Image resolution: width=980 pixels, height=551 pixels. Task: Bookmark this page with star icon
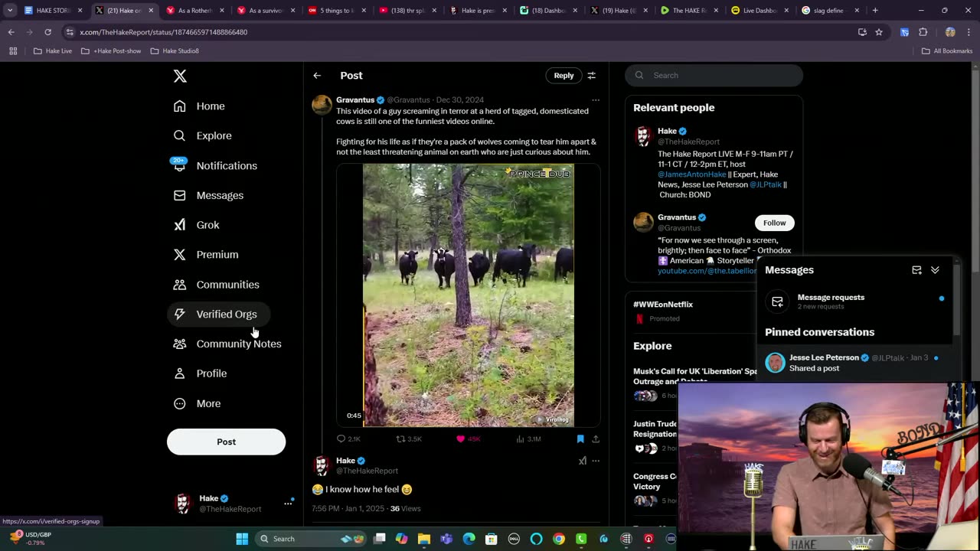pyautogui.click(x=879, y=32)
